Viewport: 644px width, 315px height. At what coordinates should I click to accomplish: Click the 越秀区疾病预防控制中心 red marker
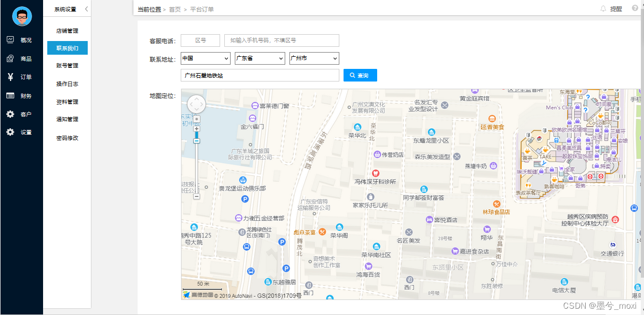615,219
